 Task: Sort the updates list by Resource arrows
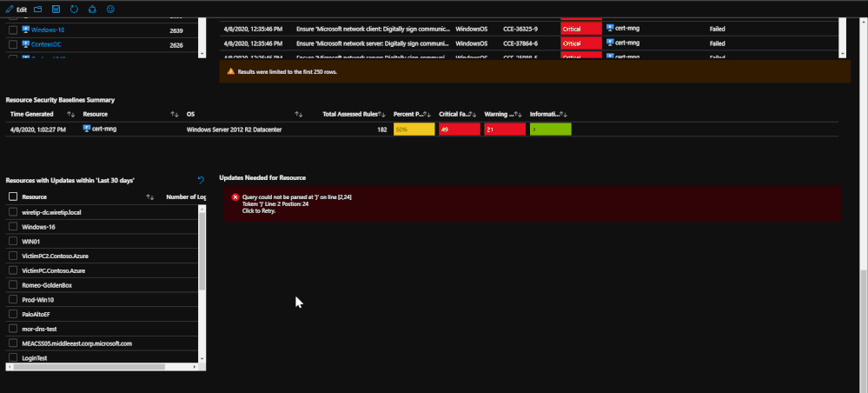coord(150,196)
